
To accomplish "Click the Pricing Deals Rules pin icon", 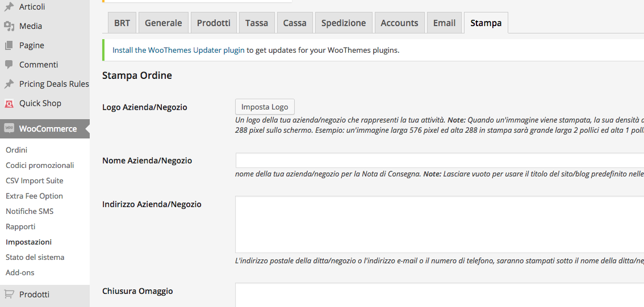I will [9, 84].
